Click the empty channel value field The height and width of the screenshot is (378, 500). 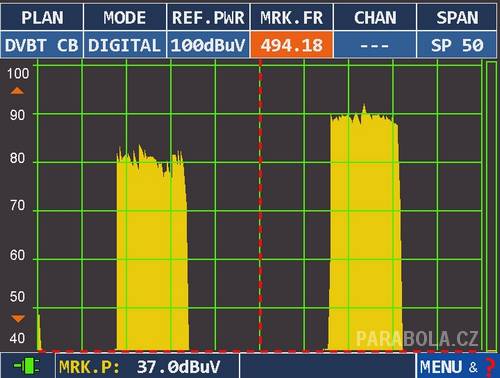375,45
